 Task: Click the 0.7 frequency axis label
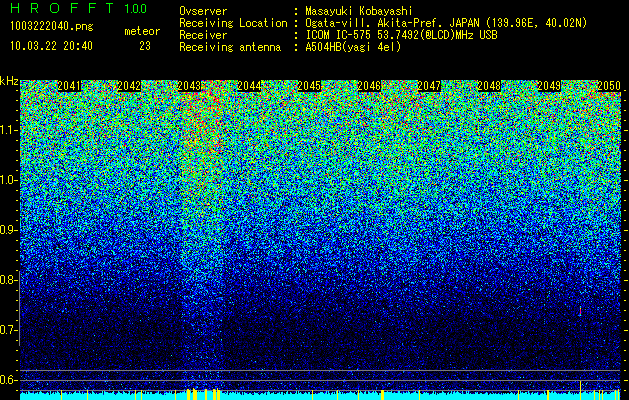coord(8,330)
